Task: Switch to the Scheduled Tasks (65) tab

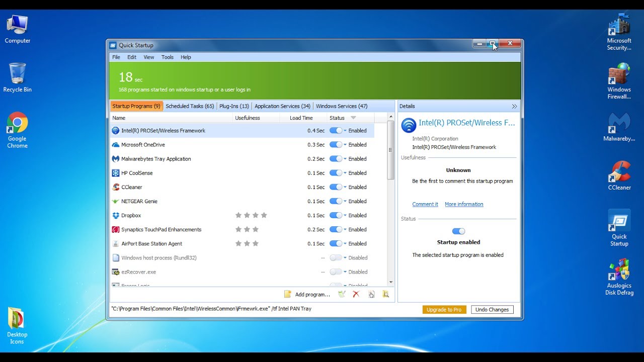Action: coord(190,106)
